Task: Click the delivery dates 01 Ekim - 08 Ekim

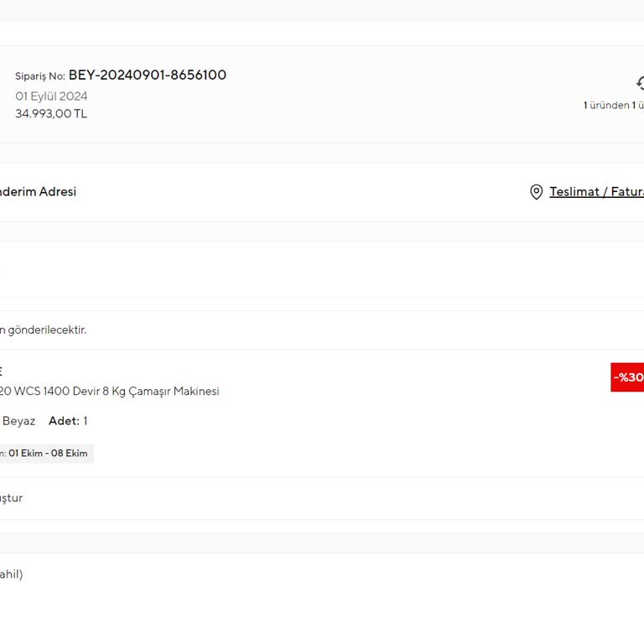Action: pyautogui.click(x=48, y=454)
